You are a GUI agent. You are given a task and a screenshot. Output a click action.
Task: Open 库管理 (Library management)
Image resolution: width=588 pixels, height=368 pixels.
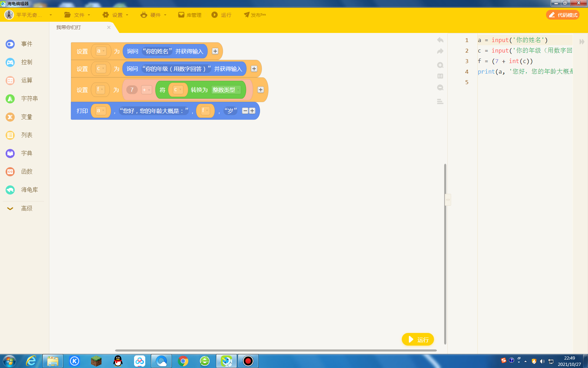tap(190, 15)
